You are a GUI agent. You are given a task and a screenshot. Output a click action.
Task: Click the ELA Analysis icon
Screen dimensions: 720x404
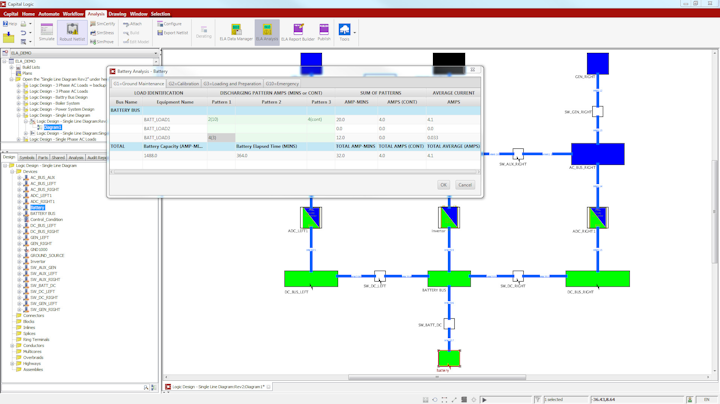pyautogui.click(x=267, y=32)
